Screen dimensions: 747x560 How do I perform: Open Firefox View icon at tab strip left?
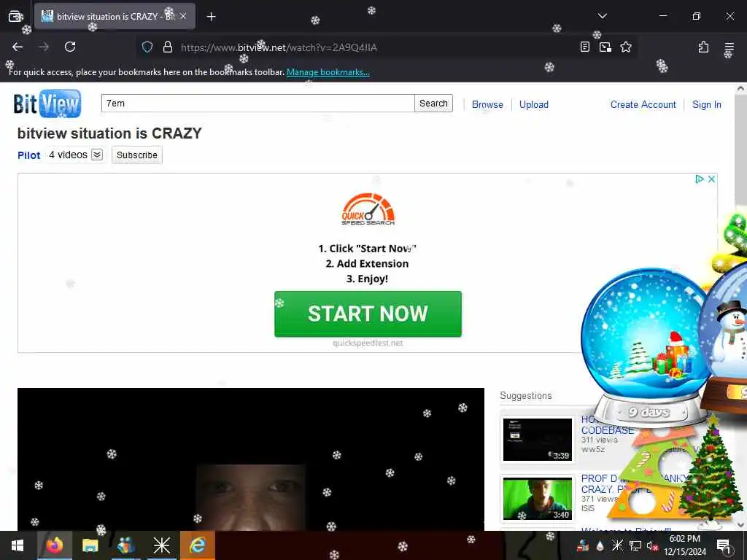click(x=16, y=16)
